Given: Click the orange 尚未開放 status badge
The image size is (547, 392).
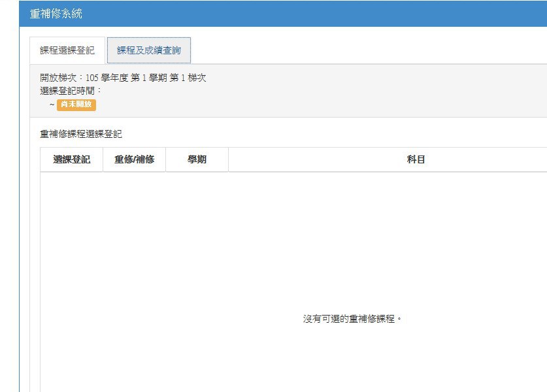Looking at the screenshot, I should pos(76,105).
